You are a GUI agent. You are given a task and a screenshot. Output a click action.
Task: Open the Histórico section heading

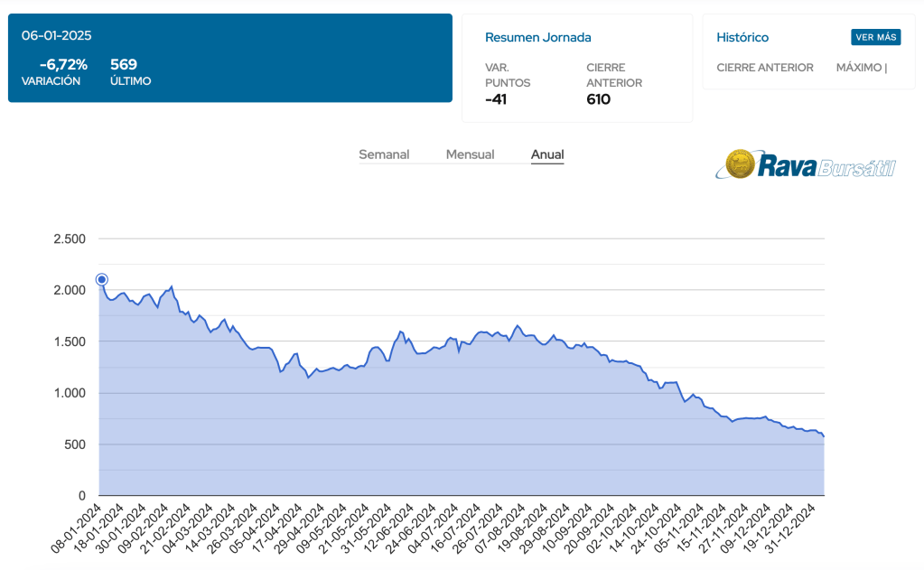click(x=742, y=37)
